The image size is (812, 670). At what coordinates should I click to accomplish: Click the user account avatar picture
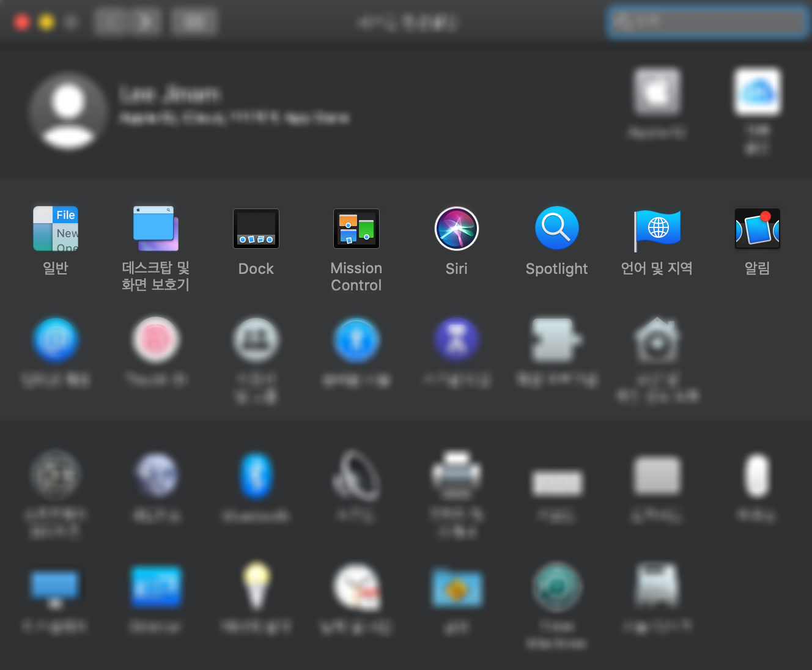(68, 111)
